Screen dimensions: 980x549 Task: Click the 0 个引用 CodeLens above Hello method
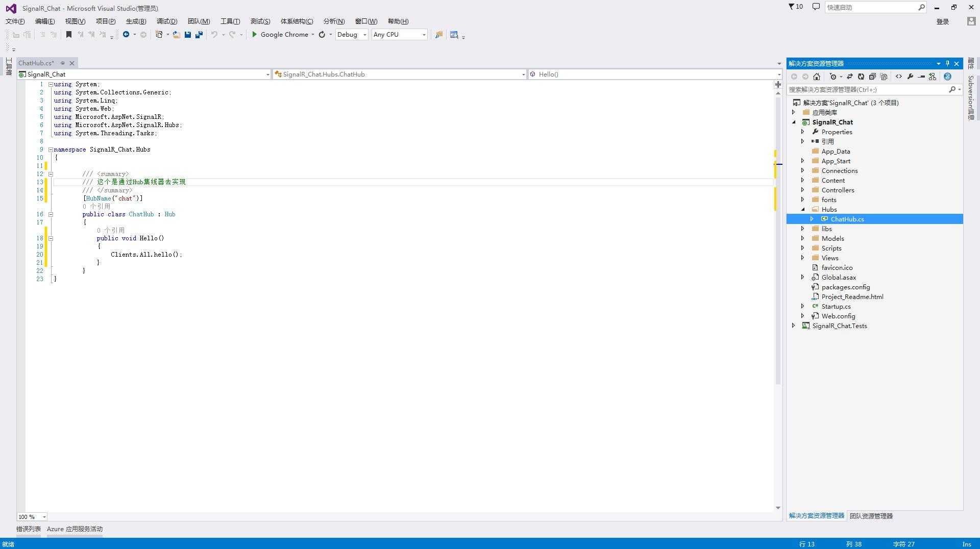coord(111,231)
